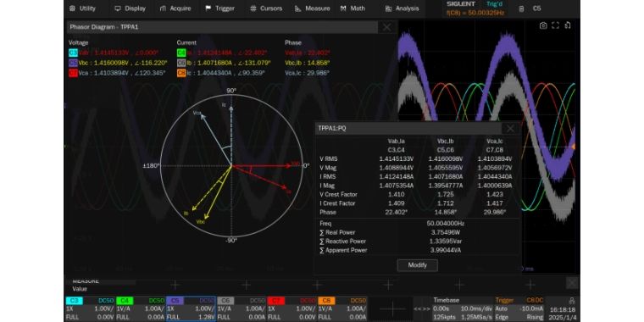This screenshot has height=322, width=644.
Task: Open the Display menu
Action: (130, 8)
